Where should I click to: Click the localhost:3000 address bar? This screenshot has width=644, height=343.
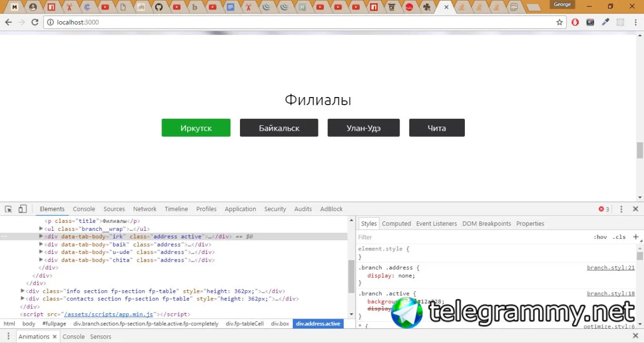point(302,22)
